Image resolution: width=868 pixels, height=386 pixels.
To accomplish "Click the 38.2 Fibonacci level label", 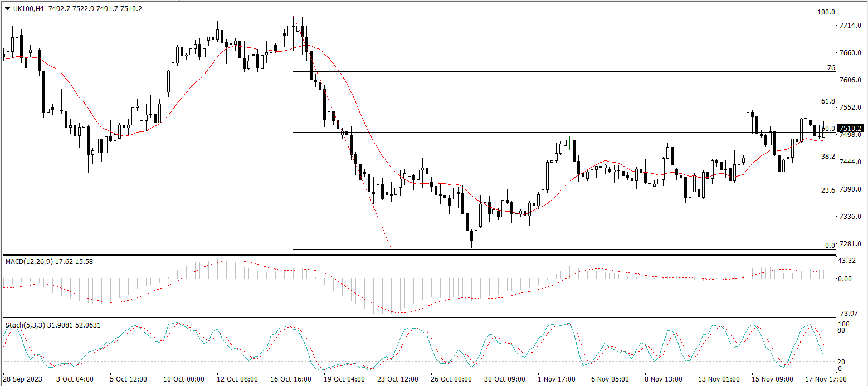I will click(x=828, y=157).
